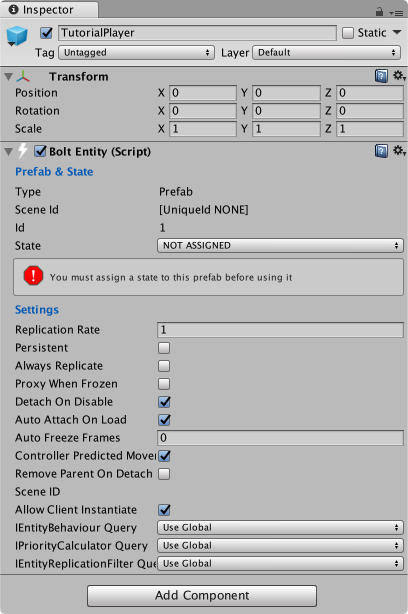Click the blue cube GameObject icon
Image resolution: width=408 pixels, height=614 pixels.
point(17,36)
